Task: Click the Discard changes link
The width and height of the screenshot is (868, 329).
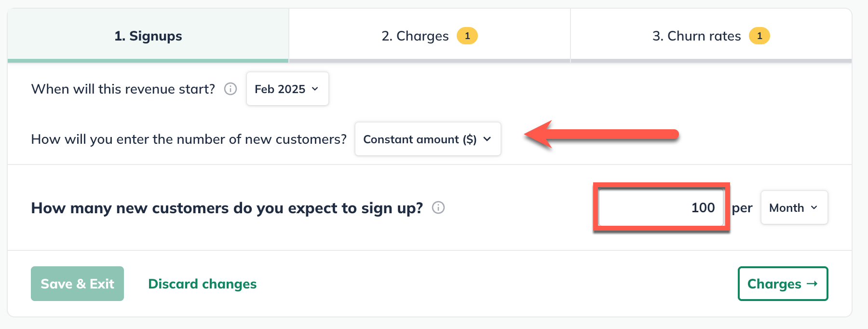Action: click(202, 284)
